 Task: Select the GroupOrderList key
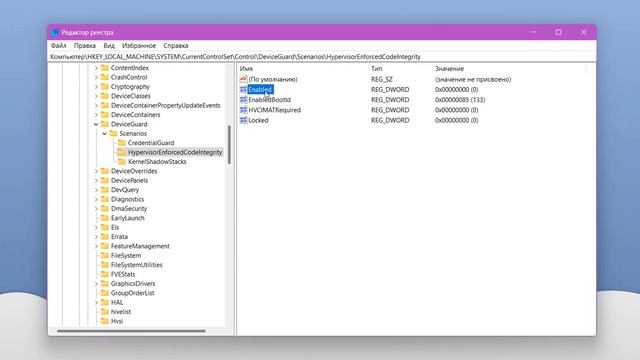pyautogui.click(x=133, y=293)
